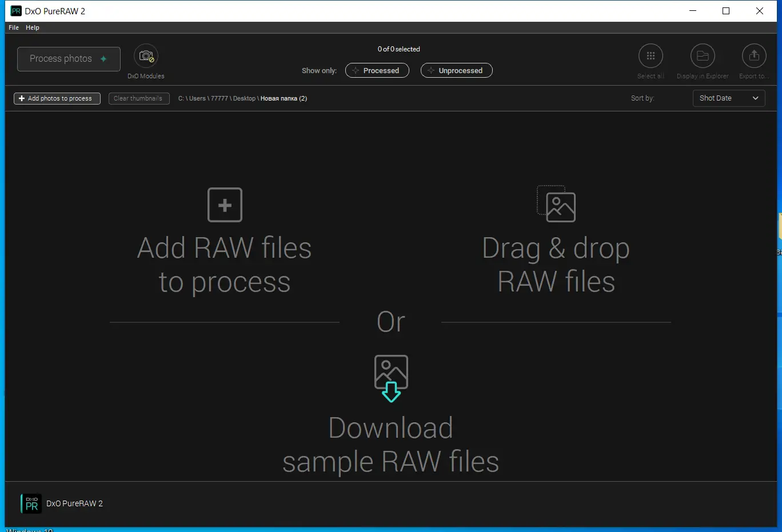
Task: Toggle the Unprocessed filter
Action: click(x=457, y=70)
